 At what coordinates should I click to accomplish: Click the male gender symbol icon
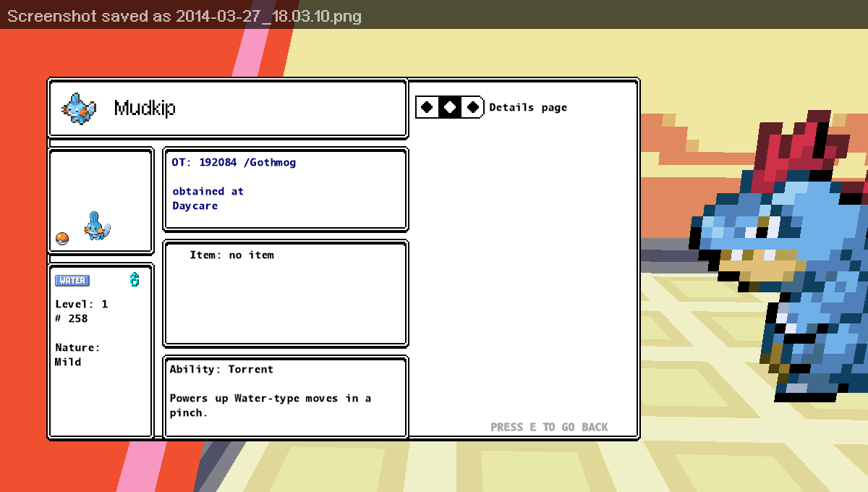coord(134,279)
